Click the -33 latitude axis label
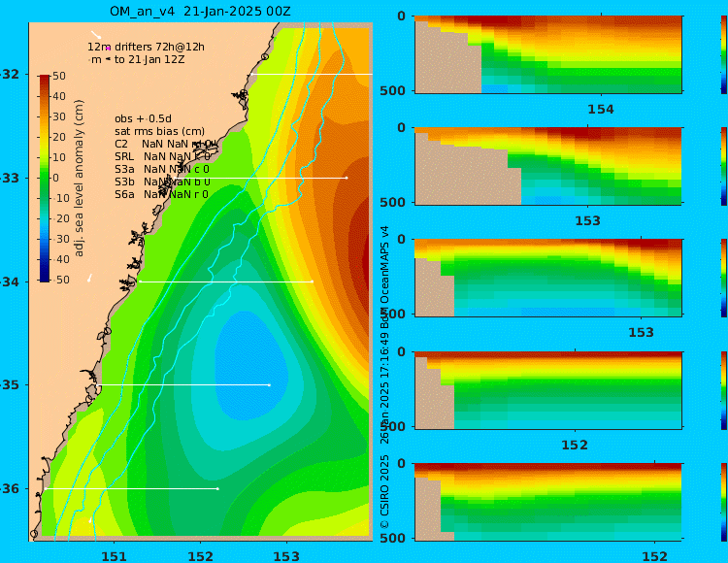The width and height of the screenshot is (728, 563). pos(10,179)
